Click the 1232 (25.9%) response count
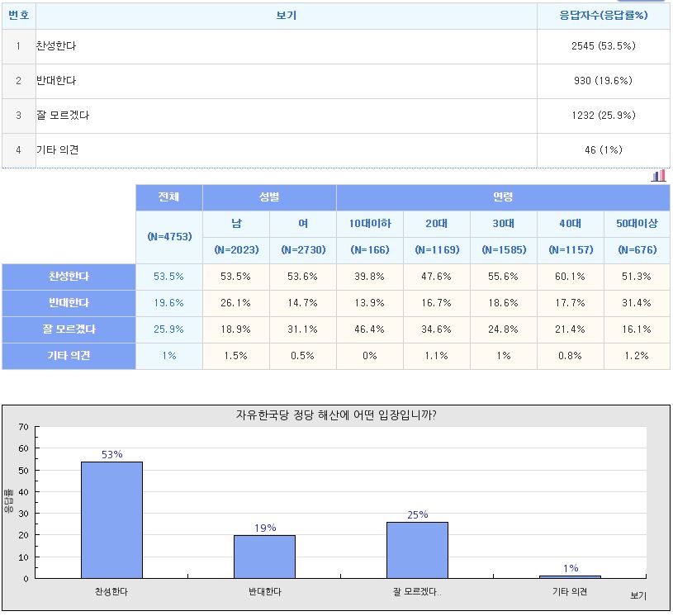 tap(604, 116)
